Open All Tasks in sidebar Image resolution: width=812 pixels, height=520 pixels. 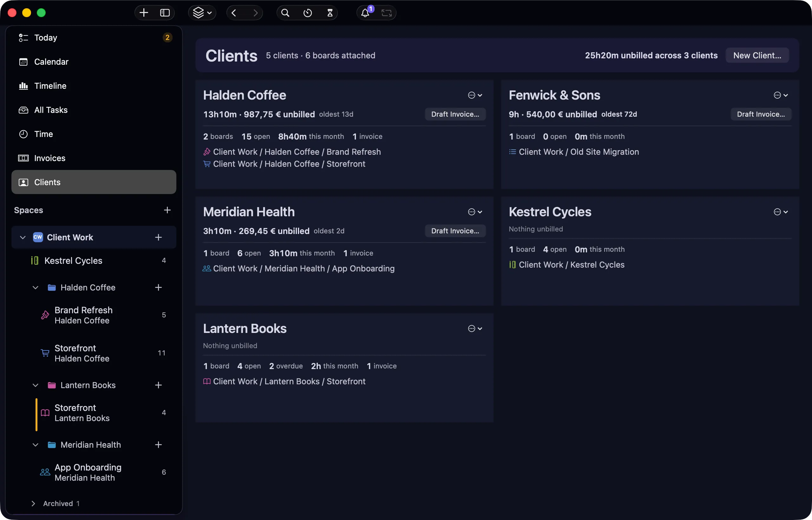pos(94,110)
